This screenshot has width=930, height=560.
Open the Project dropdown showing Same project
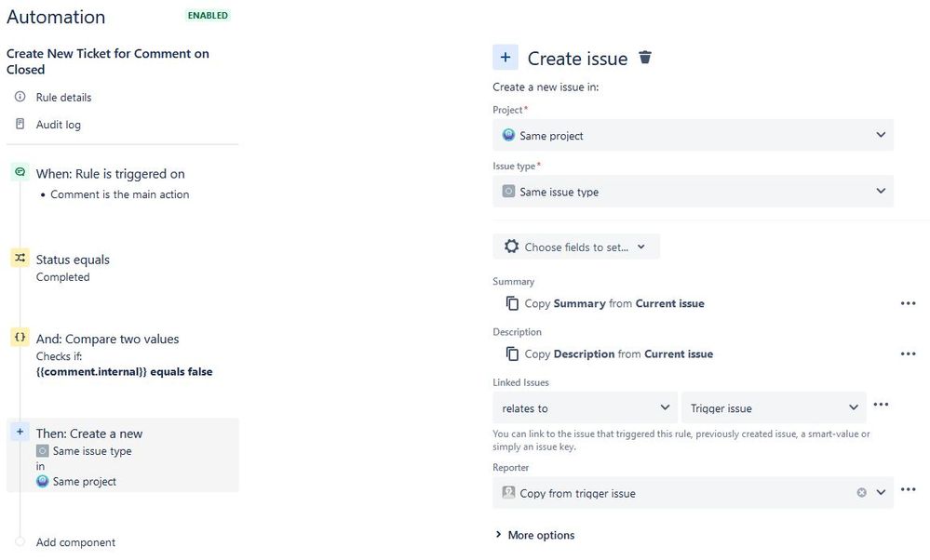(x=693, y=135)
